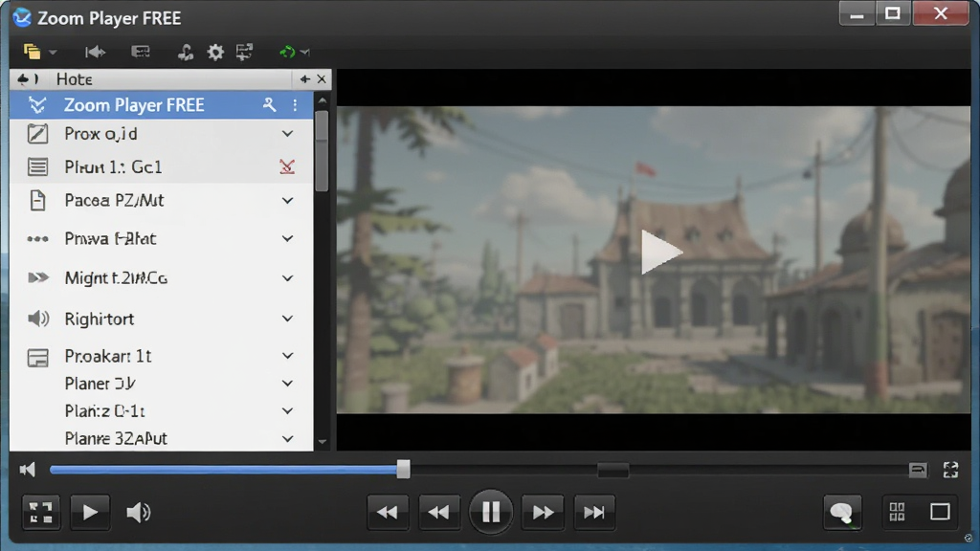Viewport: 980px width, 551px height.
Task: Expand the 'Pr.oakar: 1t' row chevron
Action: [x=287, y=356]
